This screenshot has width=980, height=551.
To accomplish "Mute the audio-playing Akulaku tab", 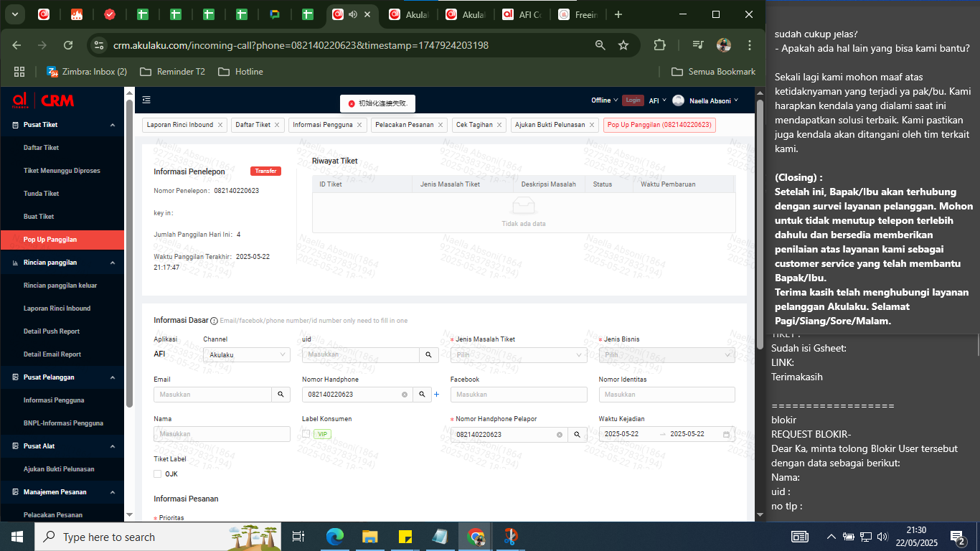I will [353, 14].
